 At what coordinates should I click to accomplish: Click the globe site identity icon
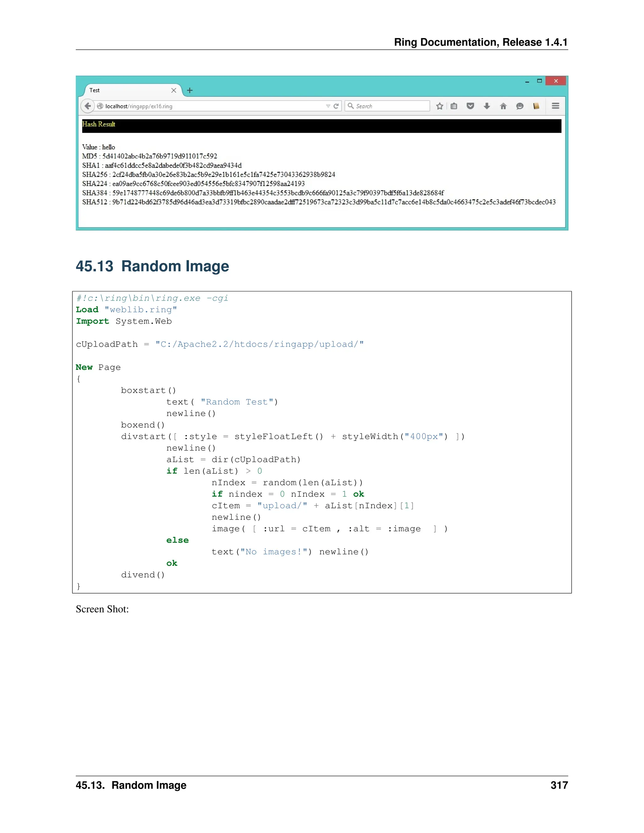(x=100, y=106)
